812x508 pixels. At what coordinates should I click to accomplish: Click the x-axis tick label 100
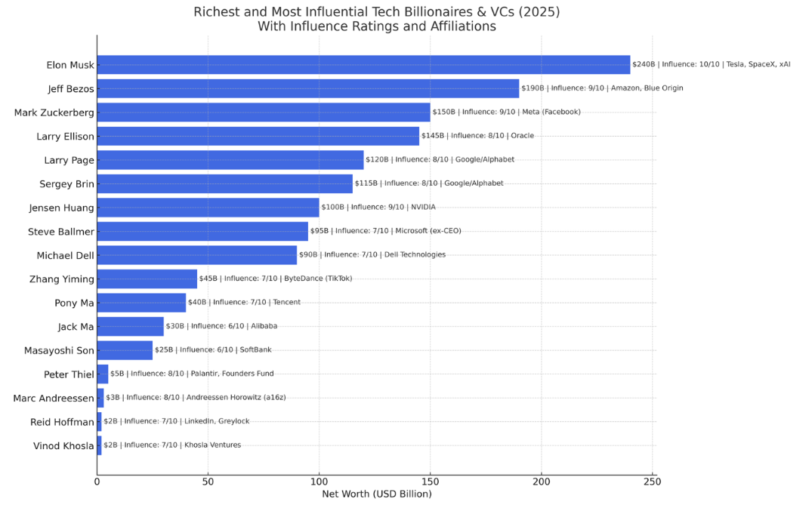coord(319,482)
